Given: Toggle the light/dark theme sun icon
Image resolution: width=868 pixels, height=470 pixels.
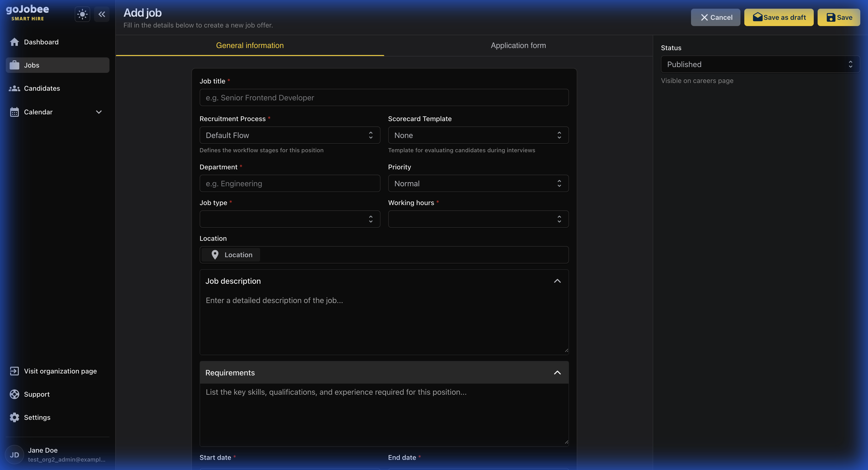Looking at the screenshot, I should (82, 14).
